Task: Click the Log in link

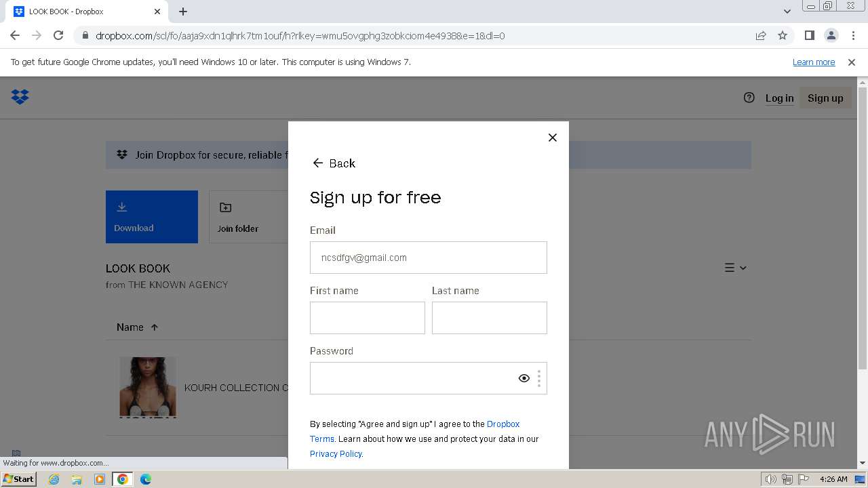Action: tap(779, 98)
